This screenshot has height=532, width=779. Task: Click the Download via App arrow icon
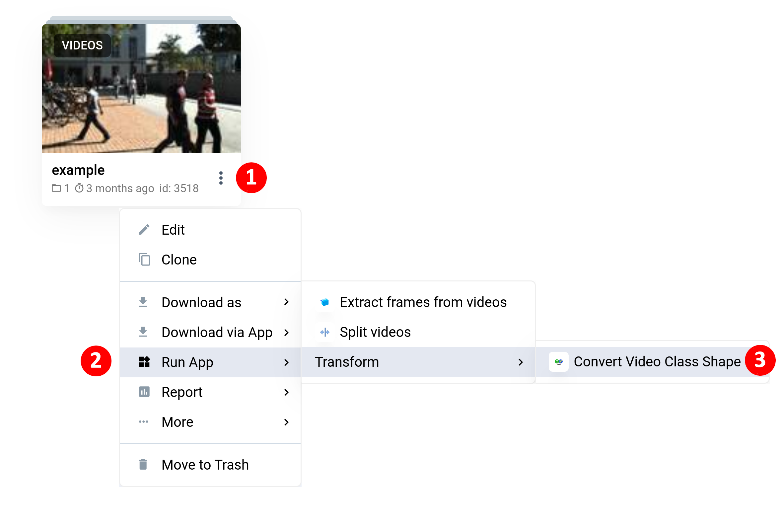(x=143, y=332)
